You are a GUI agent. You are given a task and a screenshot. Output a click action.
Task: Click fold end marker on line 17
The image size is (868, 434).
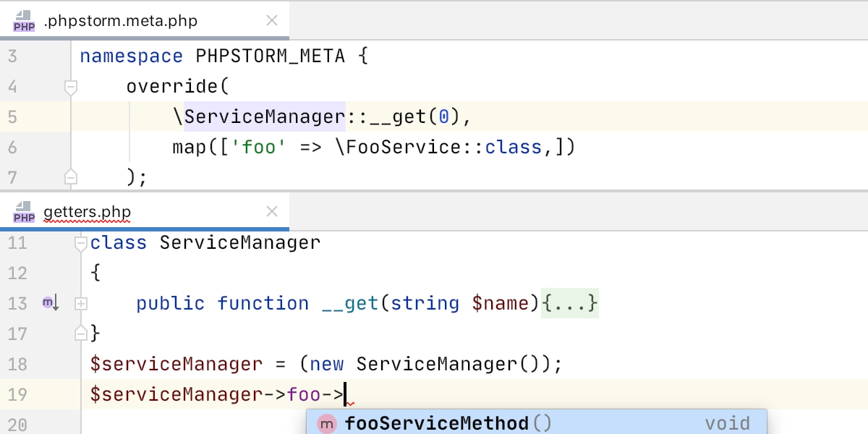[81, 333]
